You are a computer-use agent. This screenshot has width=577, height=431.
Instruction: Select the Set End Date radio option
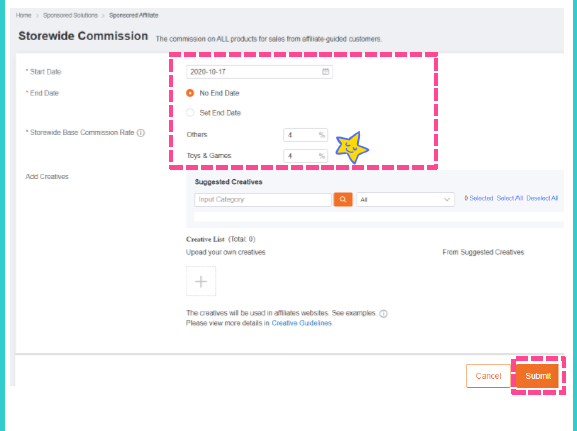pos(190,113)
